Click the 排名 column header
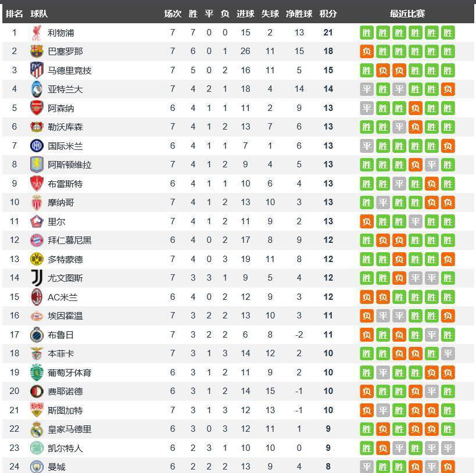476x473 pixels. pyautogui.click(x=15, y=14)
